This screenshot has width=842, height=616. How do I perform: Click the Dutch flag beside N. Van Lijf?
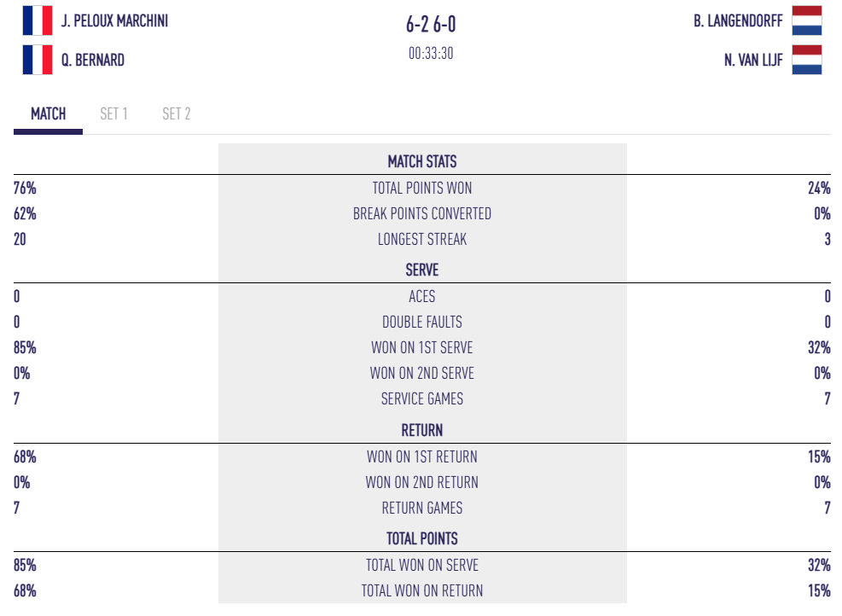[806, 60]
